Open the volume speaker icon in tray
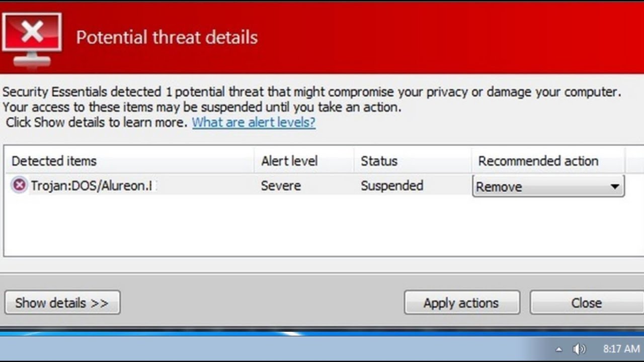 [579, 348]
